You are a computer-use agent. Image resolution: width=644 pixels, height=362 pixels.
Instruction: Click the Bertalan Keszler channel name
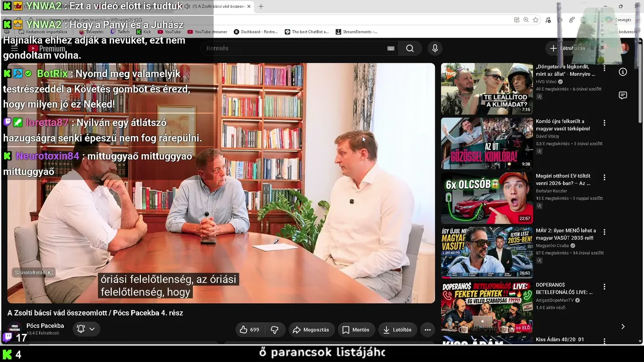(x=551, y=191)
